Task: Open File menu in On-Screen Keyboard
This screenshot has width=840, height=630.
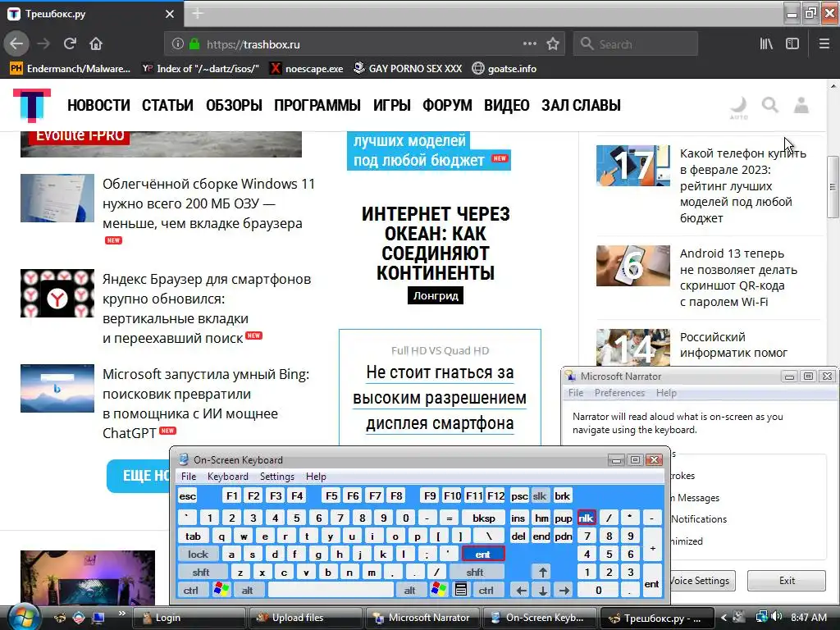Action: click(189, 477)
